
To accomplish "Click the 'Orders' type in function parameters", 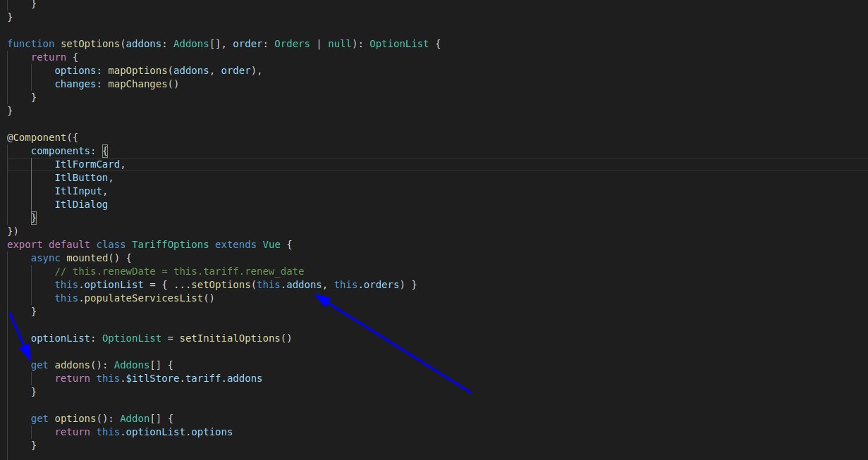I will [292, 44].
